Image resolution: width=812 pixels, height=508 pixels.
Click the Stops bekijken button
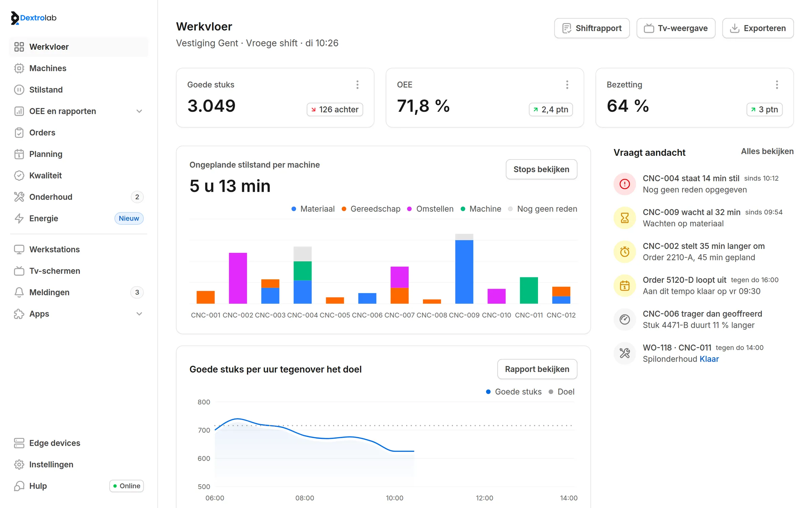tap(541, 169)
